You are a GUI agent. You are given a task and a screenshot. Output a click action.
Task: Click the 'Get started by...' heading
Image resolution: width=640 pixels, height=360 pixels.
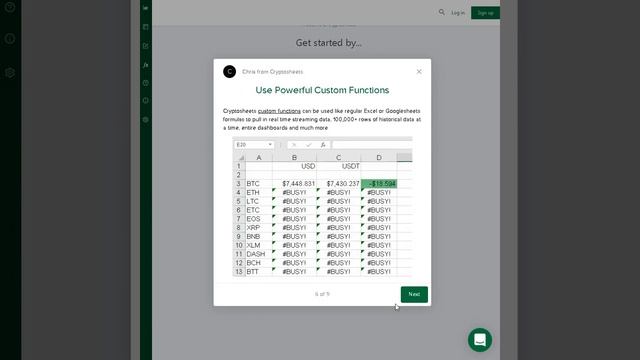coord(329,43)
